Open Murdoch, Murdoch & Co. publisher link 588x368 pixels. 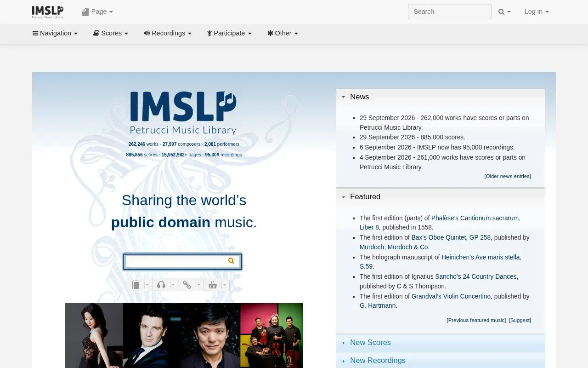tap(394, 247)
